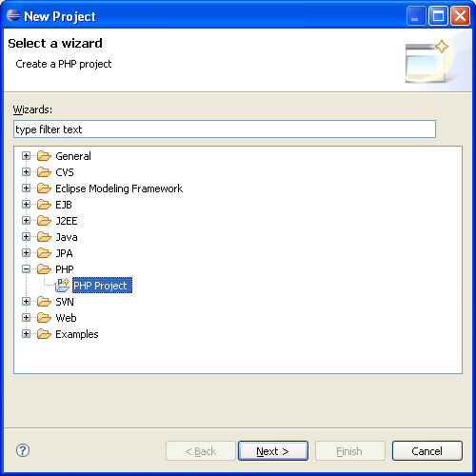Click the General folder icon
This screenshot has height=476, width=476.
(44, 156)
